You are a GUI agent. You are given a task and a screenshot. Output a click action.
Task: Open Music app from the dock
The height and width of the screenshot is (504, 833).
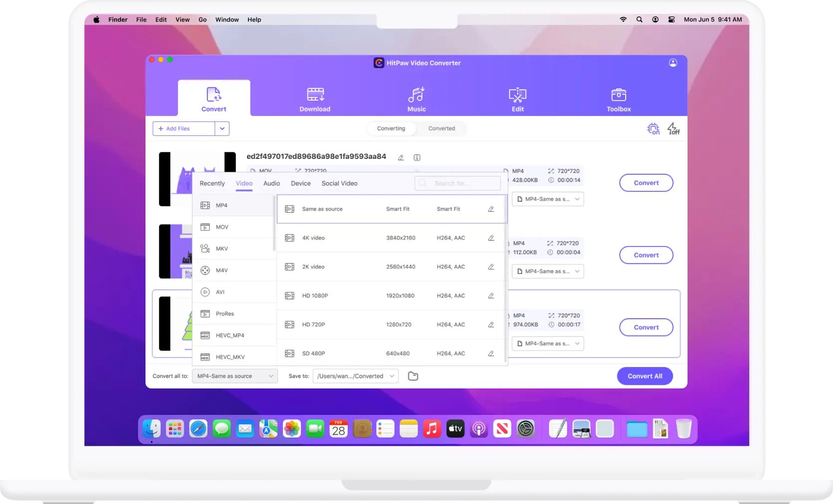(432, 429)
